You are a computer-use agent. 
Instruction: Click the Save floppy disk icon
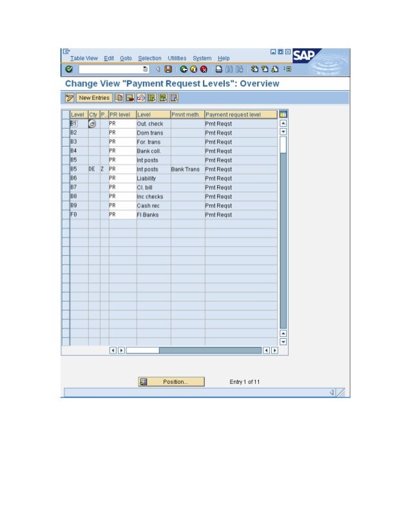168,69
